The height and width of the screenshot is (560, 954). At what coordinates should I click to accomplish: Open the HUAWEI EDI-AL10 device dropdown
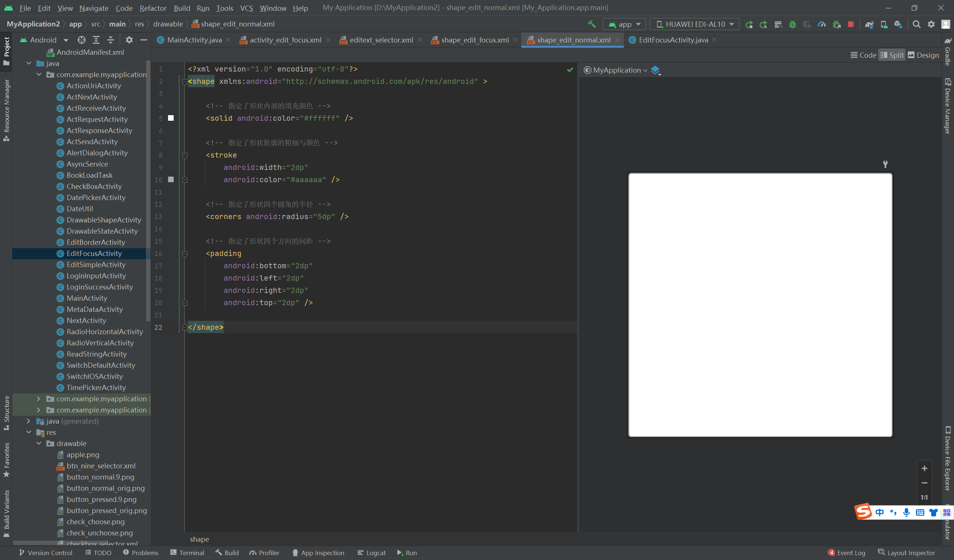click(x=695, y=24)
